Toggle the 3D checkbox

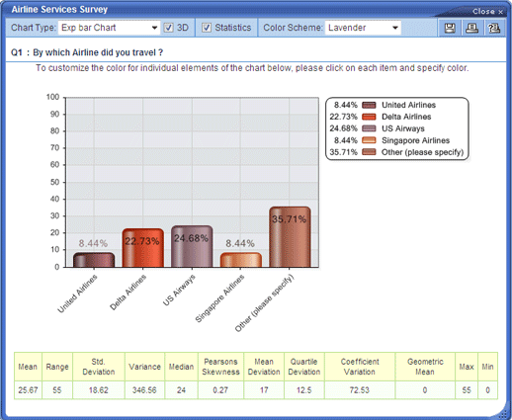point(168,28)
